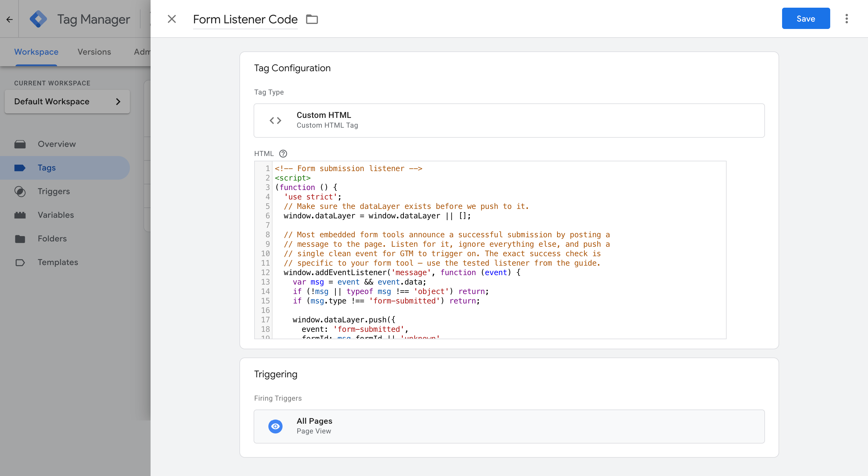Screen dimensions: 868x476
Task: Expand the Default Workspace selector chevron
Action: 118,101
